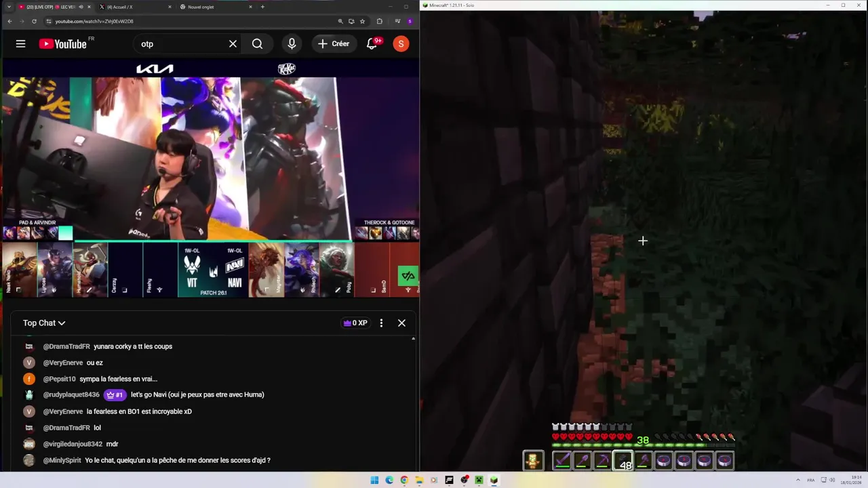Expand the Top Chat dropdown
This screenshot has height=488, width=868.
(44, 323)
